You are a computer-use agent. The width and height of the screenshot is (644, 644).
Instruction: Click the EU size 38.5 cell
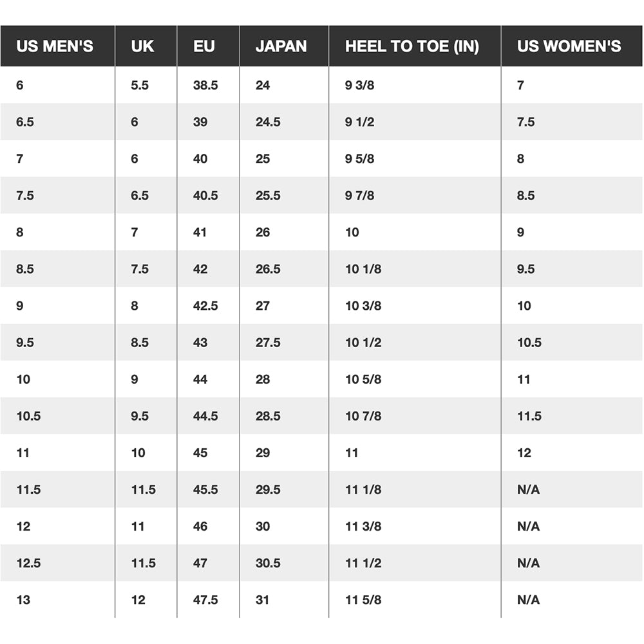(205, 85)
